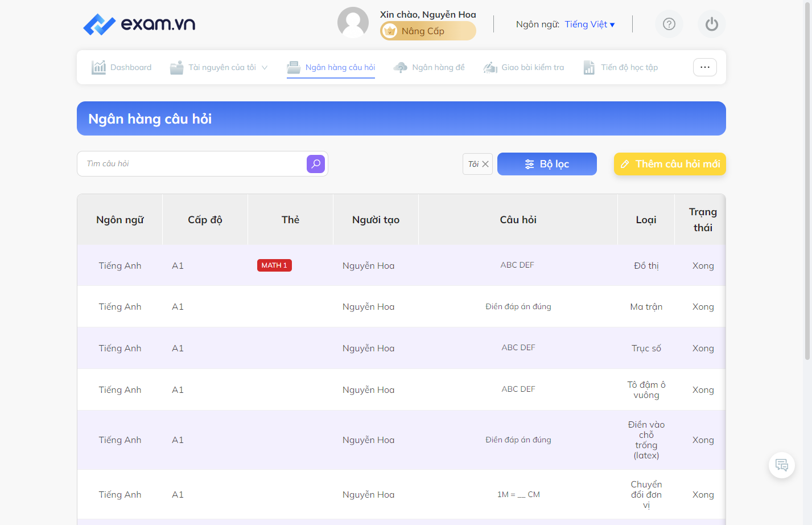Expand the three-dot more menu
Screen dimensions: 812x525
coord(705,67)
